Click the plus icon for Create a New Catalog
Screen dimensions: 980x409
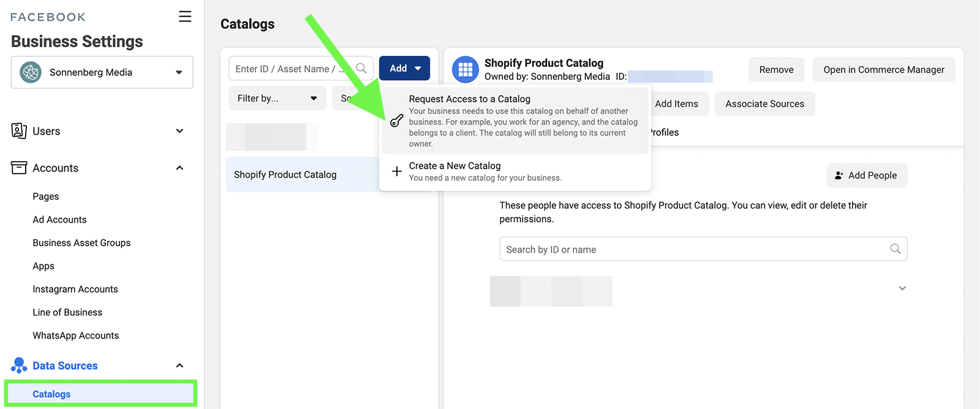(x=397, y=171)
